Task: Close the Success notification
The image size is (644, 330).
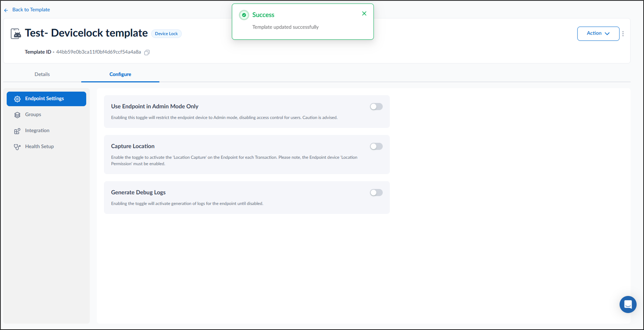Action: (364, 13)
